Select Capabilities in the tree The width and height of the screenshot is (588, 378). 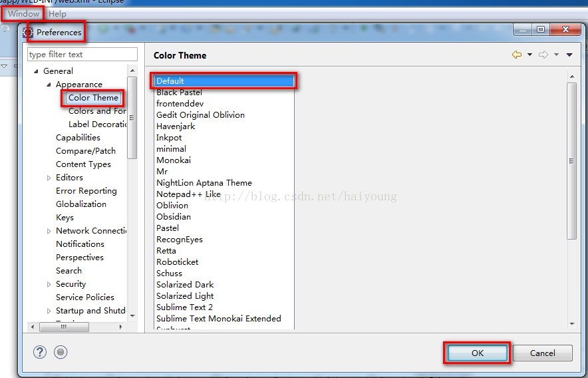[78, 137]
